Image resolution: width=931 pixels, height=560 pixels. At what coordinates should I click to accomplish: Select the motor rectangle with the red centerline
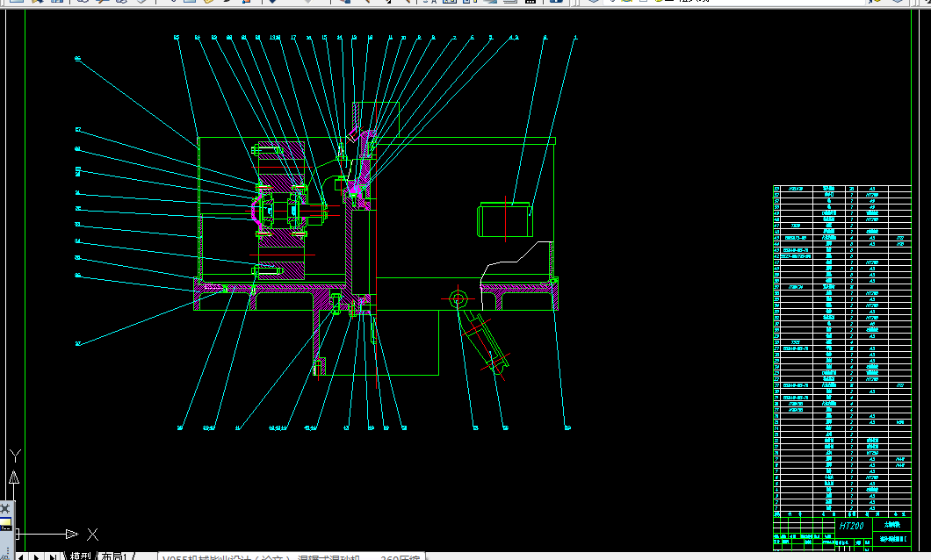(505, 219)
